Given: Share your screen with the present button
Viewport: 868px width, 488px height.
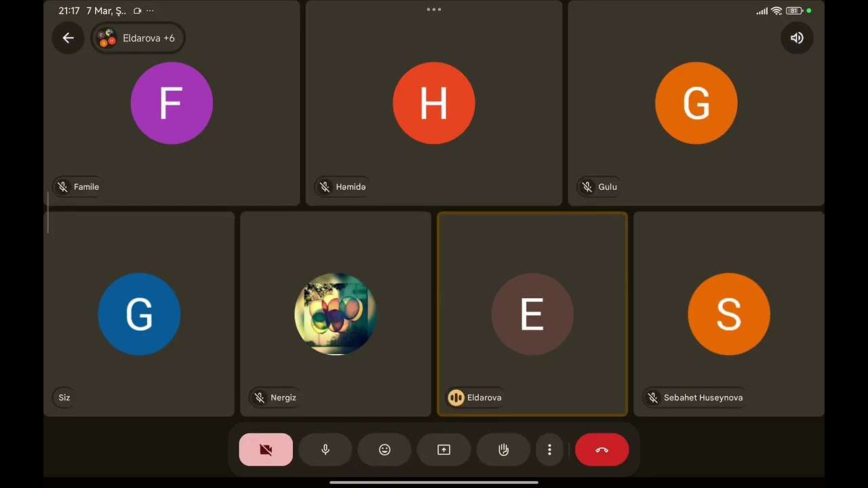Looking at the screenshot, I should tap(444, 449).
